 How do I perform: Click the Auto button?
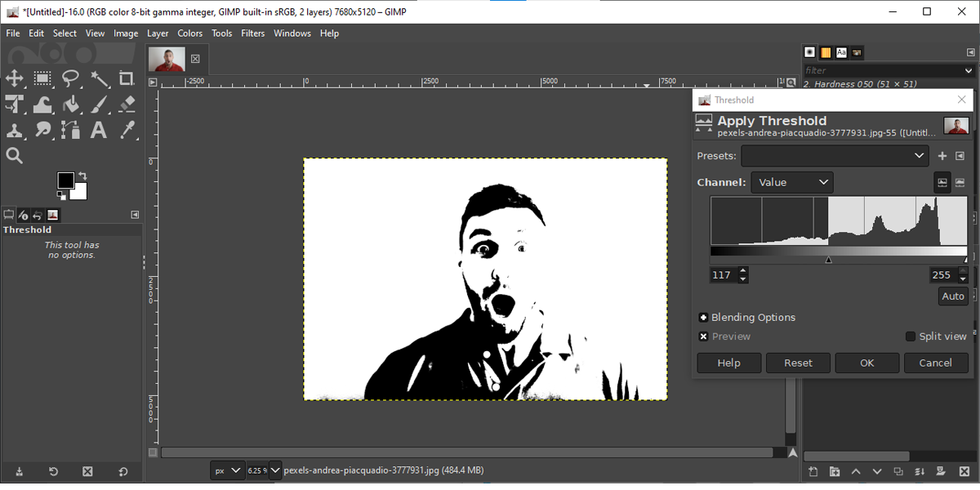(952, 296)
